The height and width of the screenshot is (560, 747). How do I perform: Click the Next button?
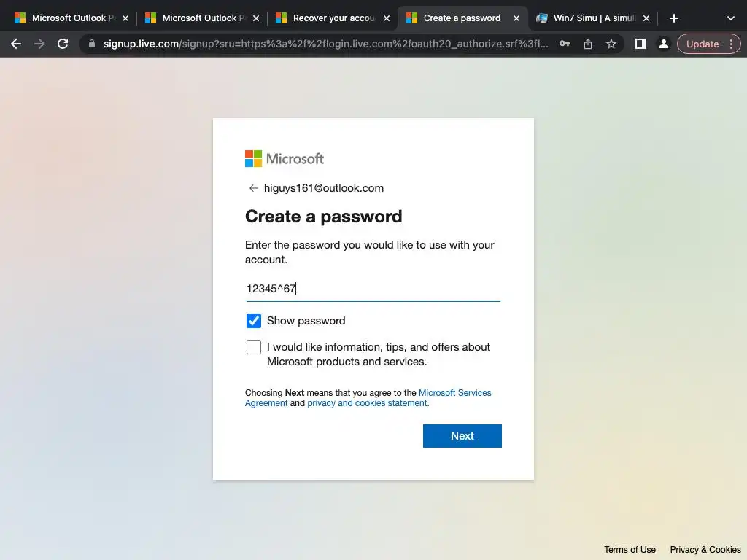[462, 436]
